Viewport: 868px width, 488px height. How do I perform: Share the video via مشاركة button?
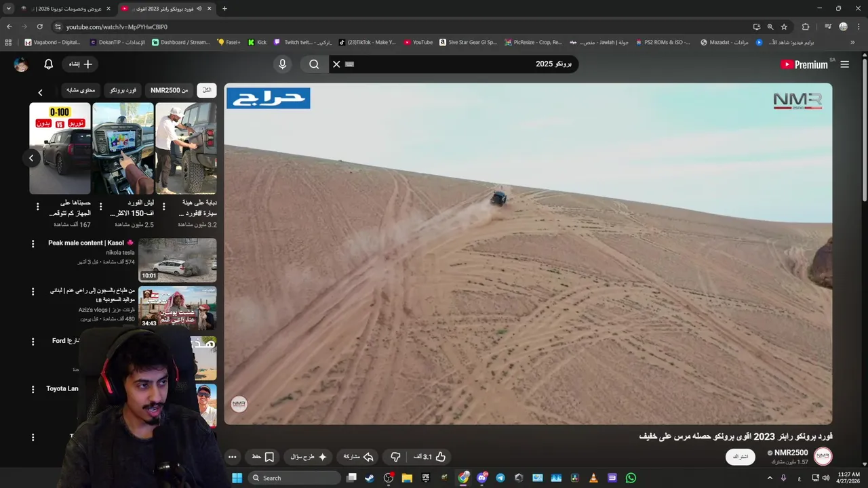[x=358, y=457]
